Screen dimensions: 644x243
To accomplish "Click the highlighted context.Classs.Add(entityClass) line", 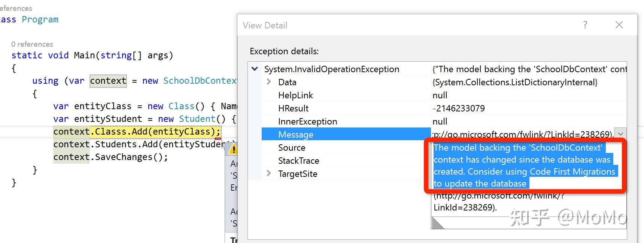I will tap(137, 132).
